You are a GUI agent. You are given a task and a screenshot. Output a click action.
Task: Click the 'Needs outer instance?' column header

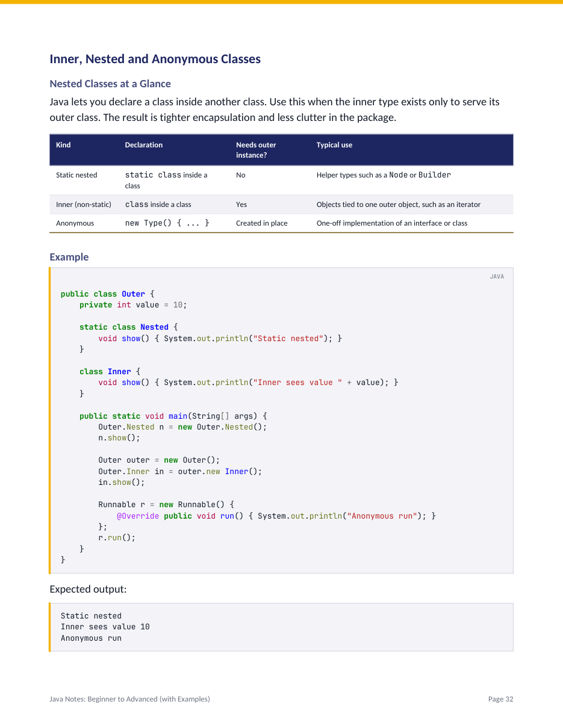256,150
